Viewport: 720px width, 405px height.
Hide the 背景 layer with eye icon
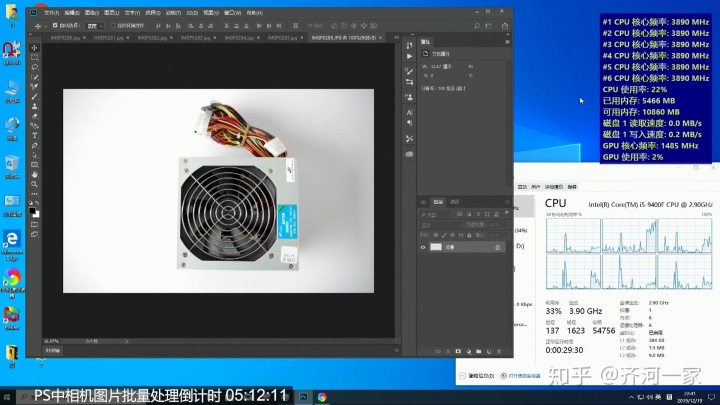click(x=423, y=247)
